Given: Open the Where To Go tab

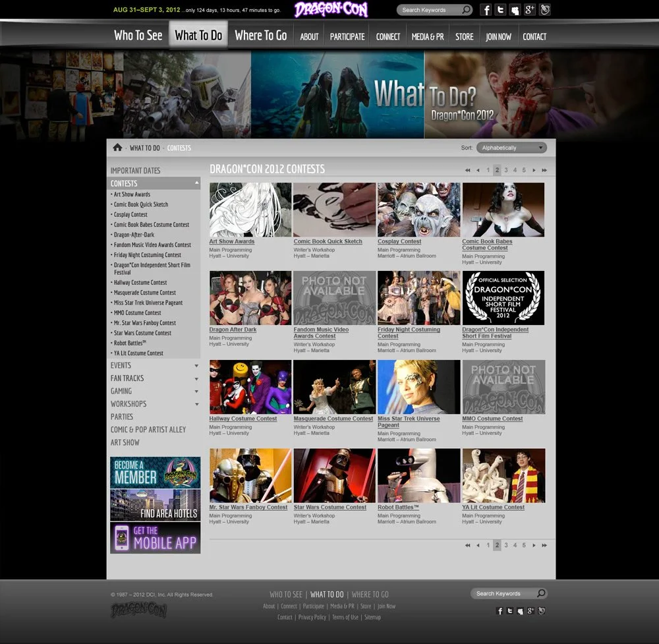Looking at the screenshot, I should [x=260, y=36].
